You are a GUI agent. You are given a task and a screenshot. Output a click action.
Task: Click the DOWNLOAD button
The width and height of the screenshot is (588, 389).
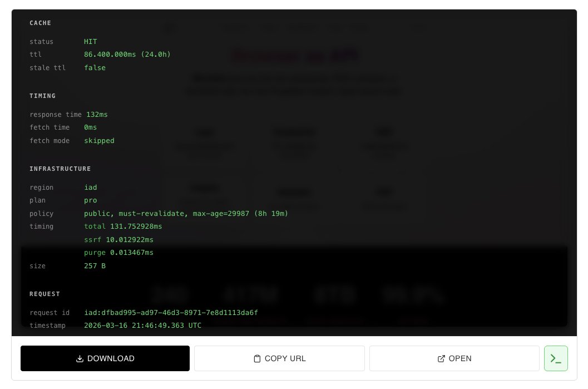[105, 358]
